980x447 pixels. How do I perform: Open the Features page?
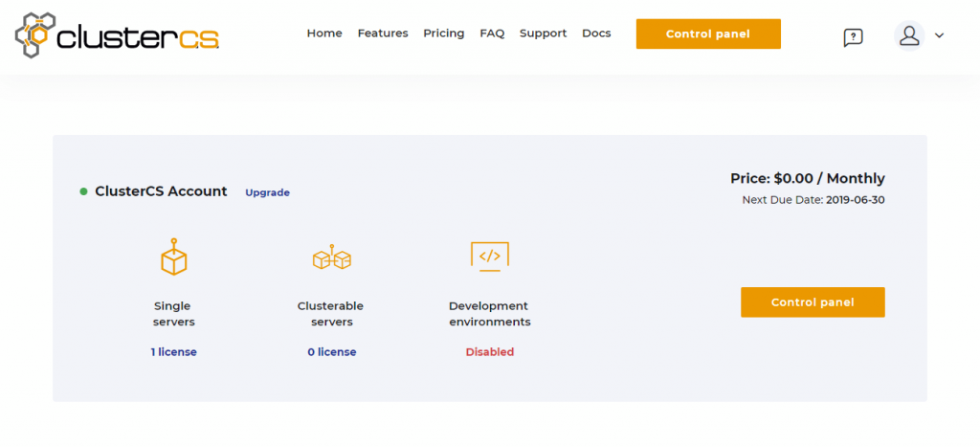coord(383,34)
